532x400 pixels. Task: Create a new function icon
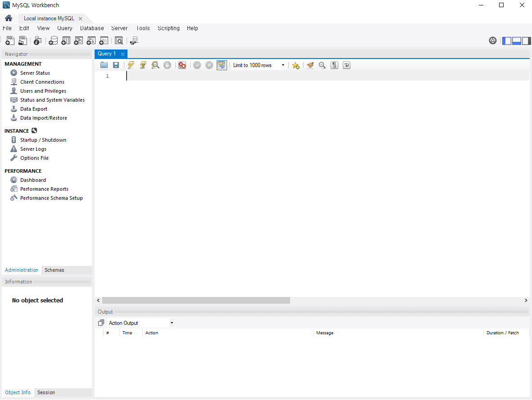(x=104, y=40)
